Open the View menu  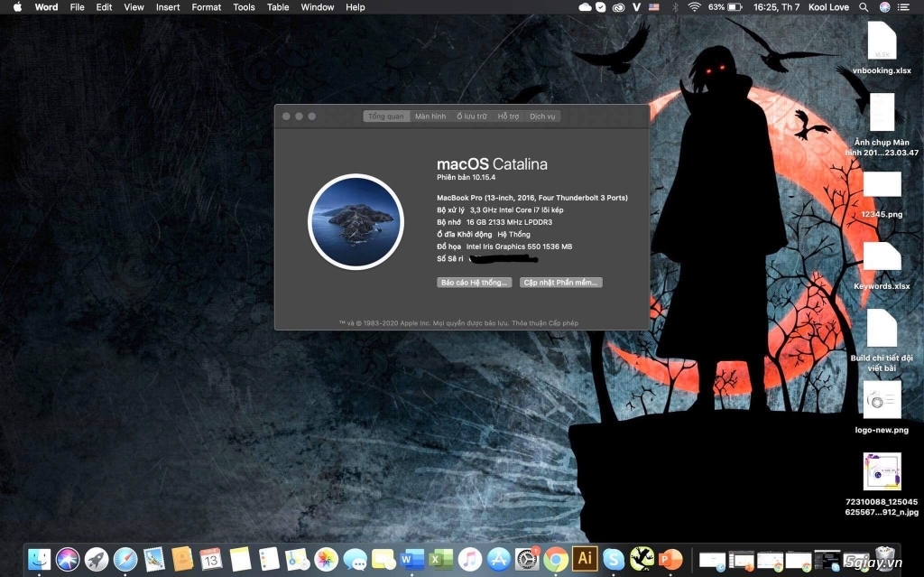134,7
